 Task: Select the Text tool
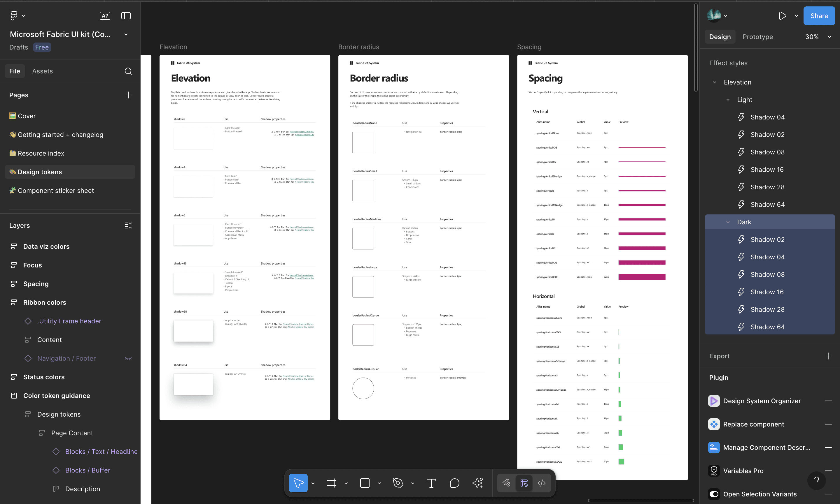[431, 483]
